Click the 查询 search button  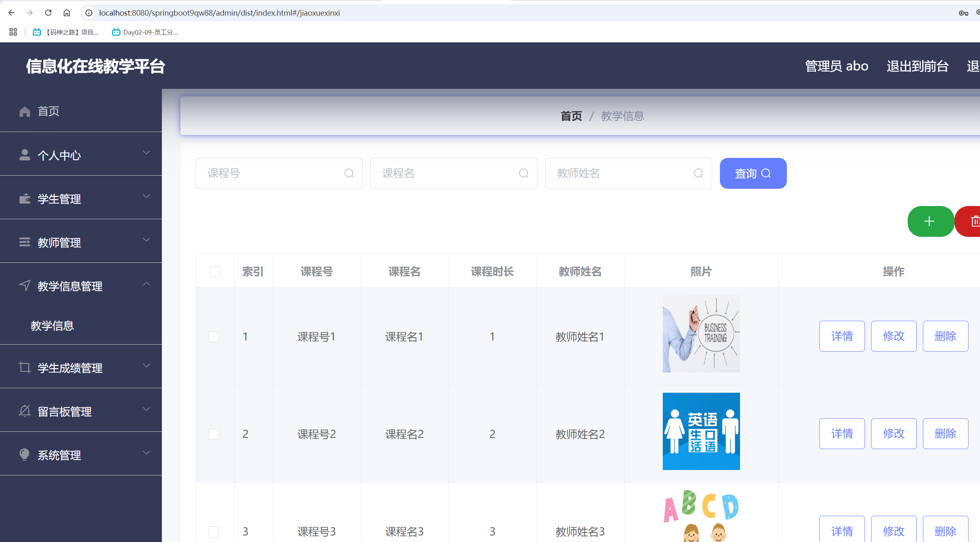tap(753, 173)
